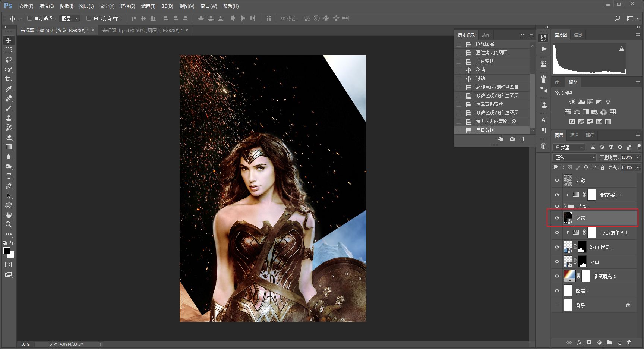Open the 图像(I) menu
The image size is (644, 349).
[x=67, y=6]
